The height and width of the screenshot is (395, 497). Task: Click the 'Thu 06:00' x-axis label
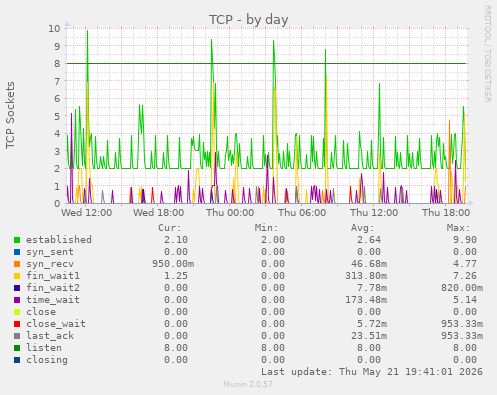302,213
